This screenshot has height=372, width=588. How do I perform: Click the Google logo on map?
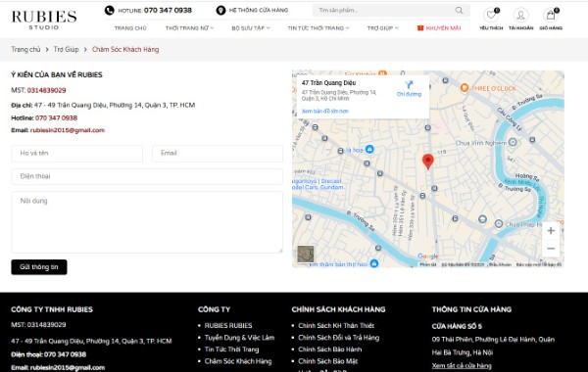[x=428, y=256]
